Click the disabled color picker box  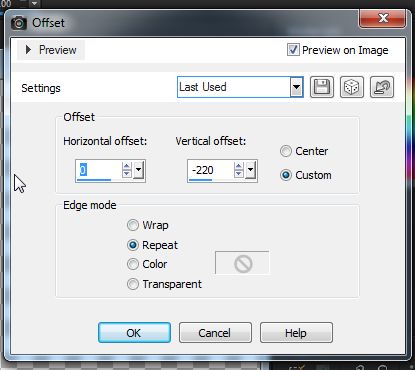click(242, 263)
